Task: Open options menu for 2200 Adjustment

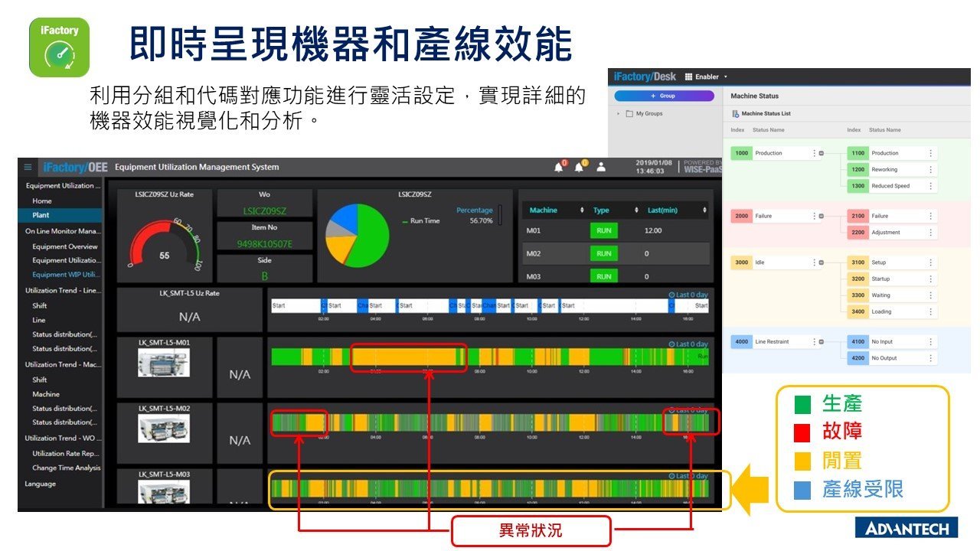Action: click(x=931, y=232)
